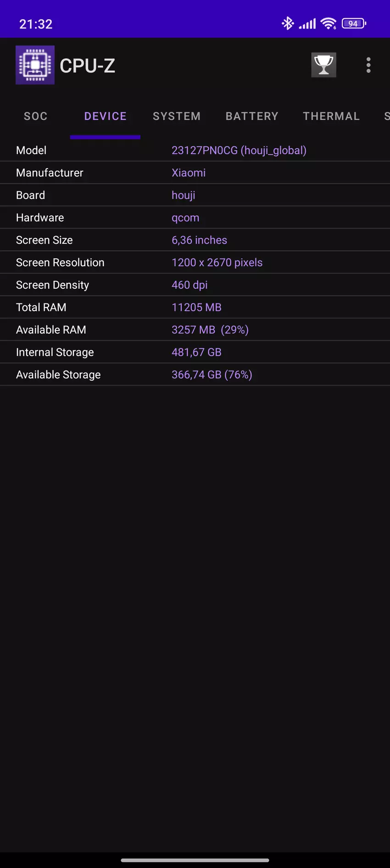
Task: Tap the CPU-Z chip logo icon
Action: (35, 65)
